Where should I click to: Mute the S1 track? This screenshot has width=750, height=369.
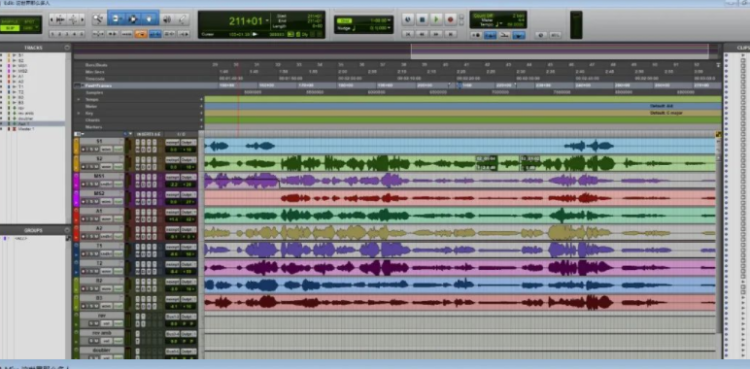pyautogui.click(x=96, y=150)
